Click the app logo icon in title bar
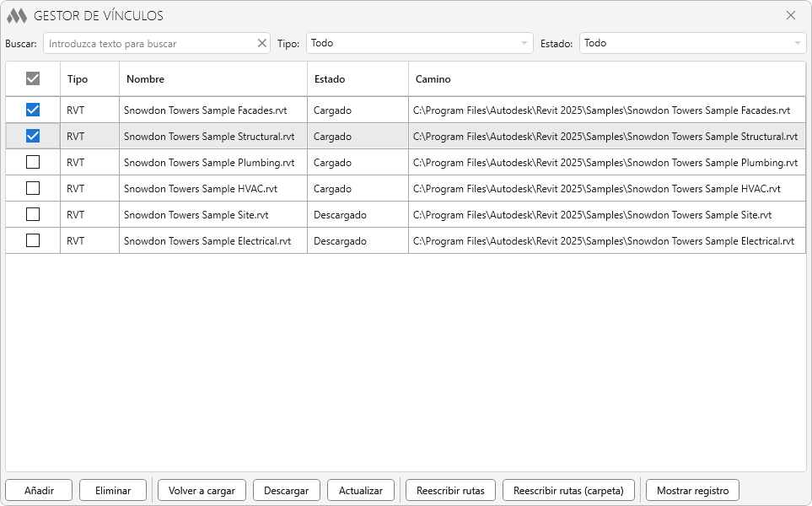 click(17, 16)
